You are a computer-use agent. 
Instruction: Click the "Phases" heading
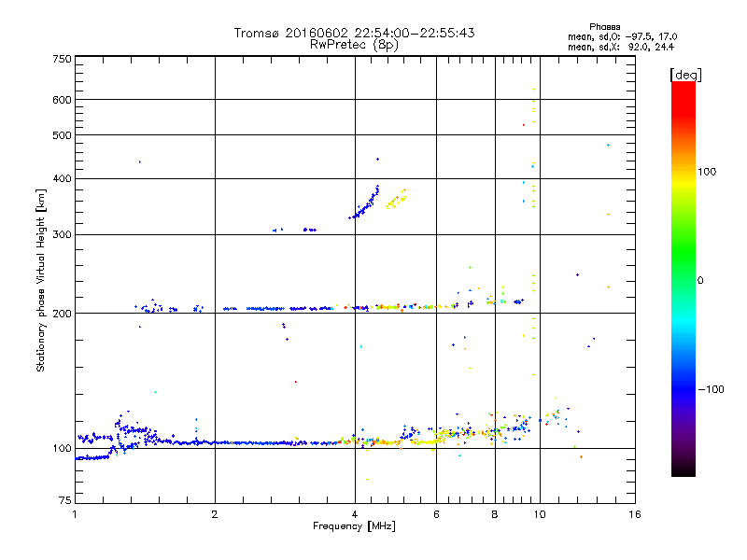click(604, 27)
